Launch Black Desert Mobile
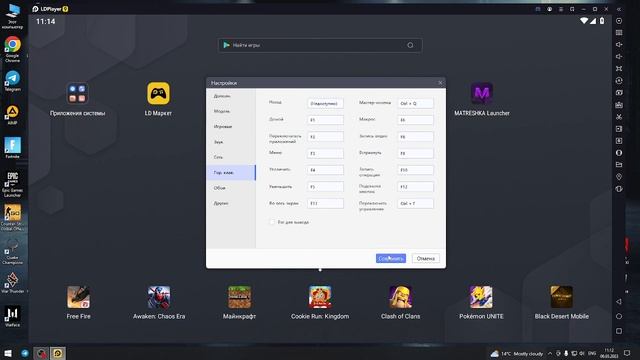Image resolution: width=640 pixels, height=360 pixels. pyautogui.click(x=562, y=297)
